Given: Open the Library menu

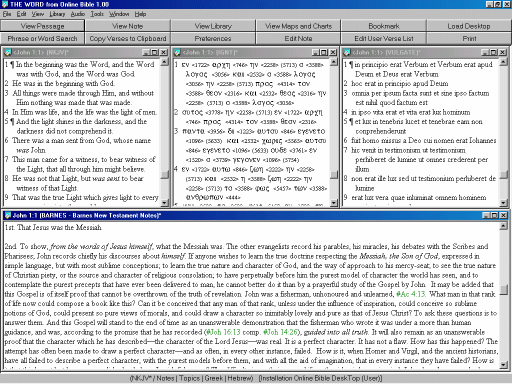Looking at the screenshot, I should pyautogui.click(x=57, y=14).
